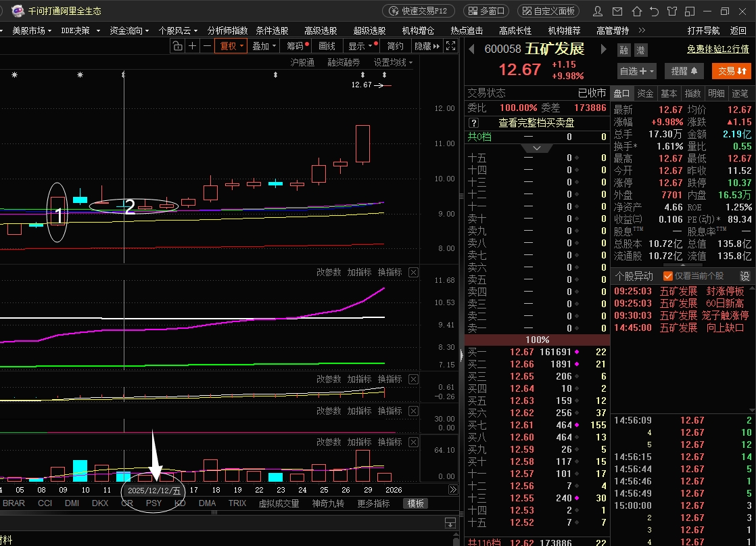Click 打开导航
756x546 pixels.
coord(703,30)
